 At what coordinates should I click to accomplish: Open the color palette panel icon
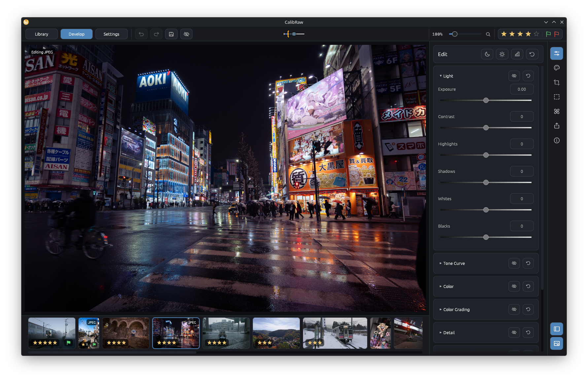[557, 68]
